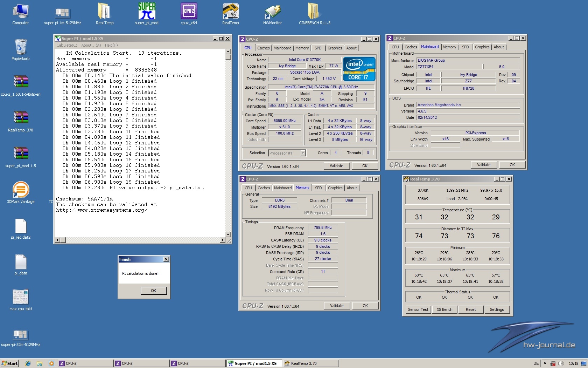This screenshot has width=588, height=368.
Task: Click OK in PI calculation done dialog
Action: pos(154,291)
